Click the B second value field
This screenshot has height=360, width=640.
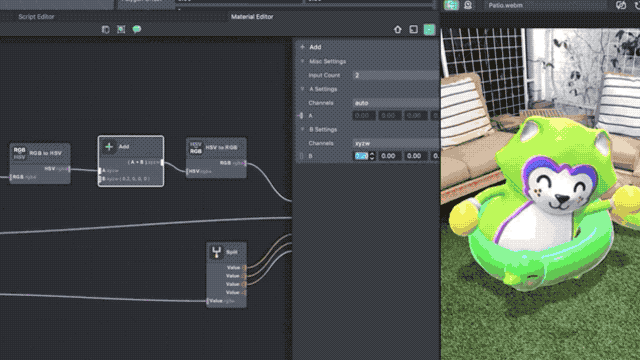coord(389,156)
